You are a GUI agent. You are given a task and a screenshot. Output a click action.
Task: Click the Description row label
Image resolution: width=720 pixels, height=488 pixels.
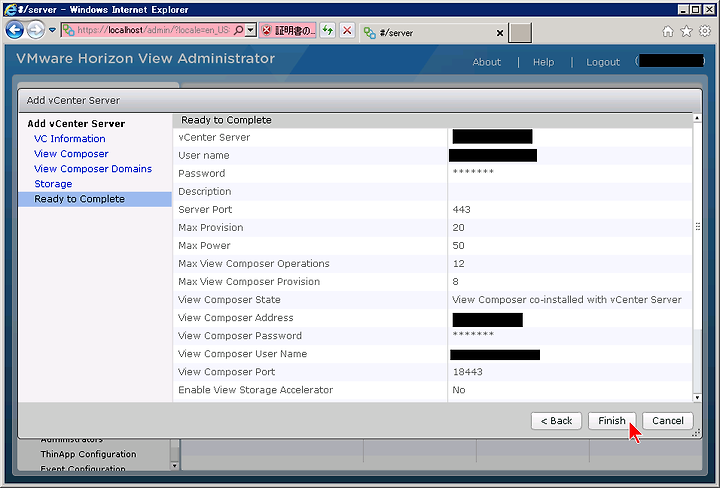point(205,191)
